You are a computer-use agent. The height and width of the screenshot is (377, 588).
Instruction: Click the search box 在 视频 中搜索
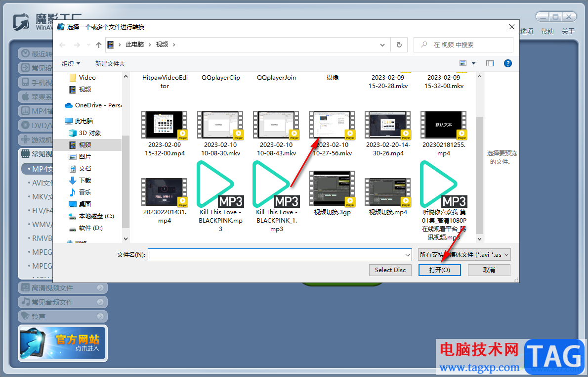(463, 45)
